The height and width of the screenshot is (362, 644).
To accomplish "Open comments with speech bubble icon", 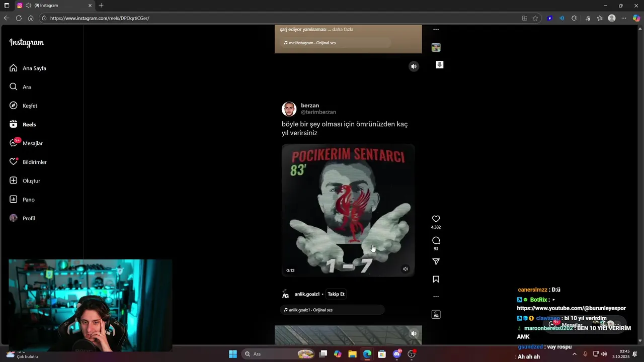I will 436,240.
